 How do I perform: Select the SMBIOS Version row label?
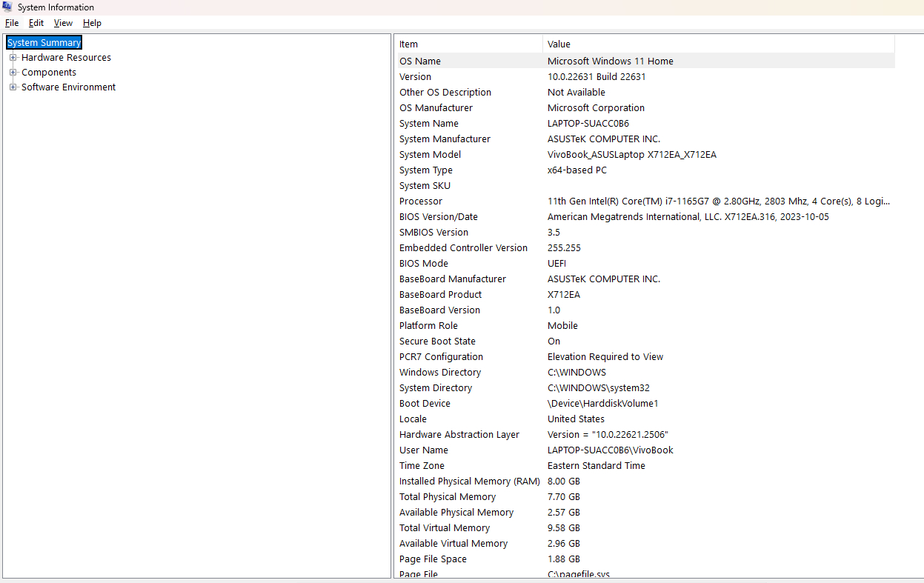pos(433,233)
